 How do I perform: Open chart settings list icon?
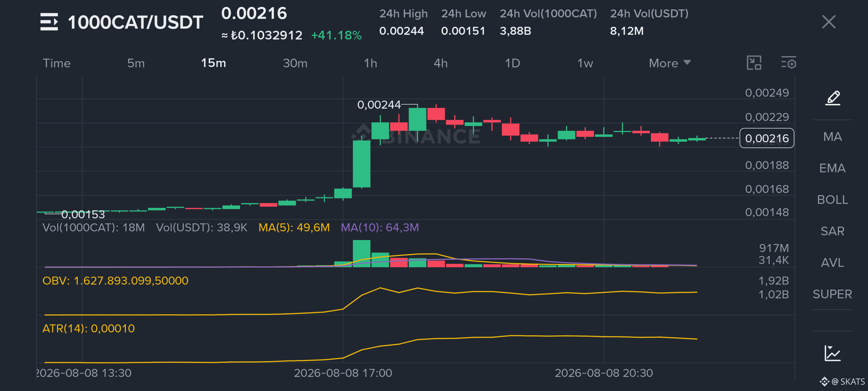(x=788, y=63)
